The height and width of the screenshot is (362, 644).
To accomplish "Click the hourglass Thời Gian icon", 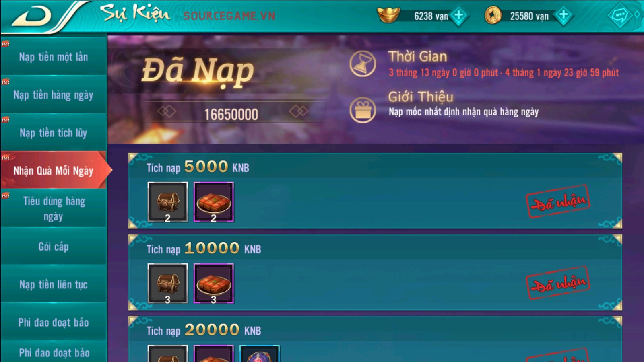I will [363, 64].
